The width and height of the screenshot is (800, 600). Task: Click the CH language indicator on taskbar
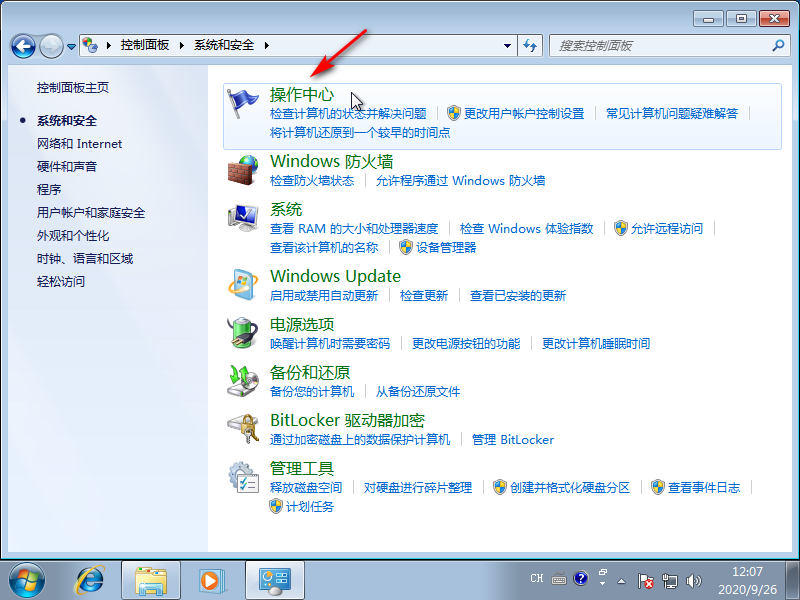tap(537, 578)
